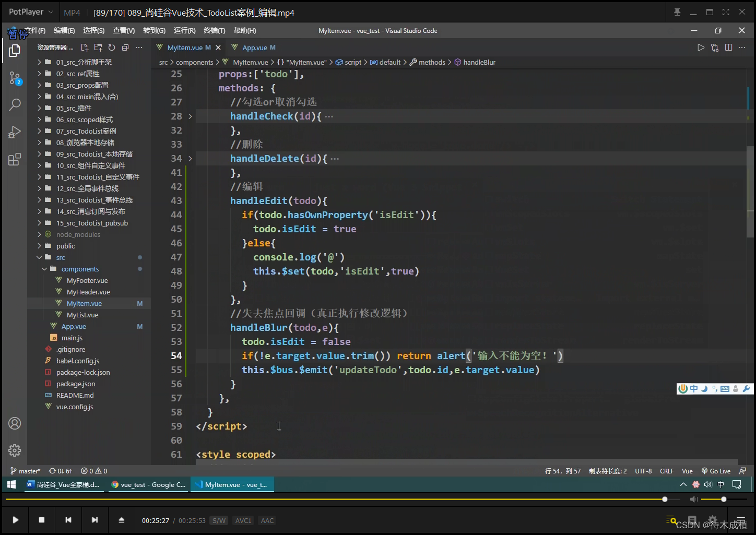Viewport: 756px width, 535px height.
Task: Synchronize changes in the status bar
Action: click(x=61, y=471)
